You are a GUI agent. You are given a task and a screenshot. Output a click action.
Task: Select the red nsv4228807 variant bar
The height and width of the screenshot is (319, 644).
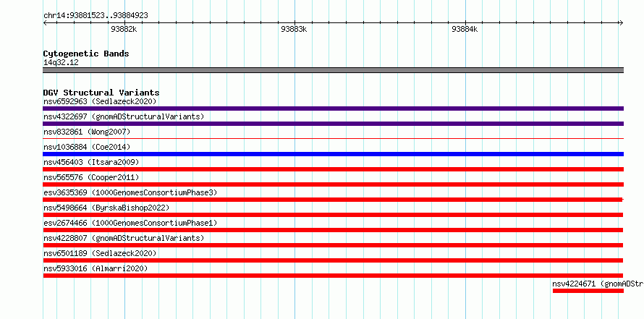click(x=333, y=245)
